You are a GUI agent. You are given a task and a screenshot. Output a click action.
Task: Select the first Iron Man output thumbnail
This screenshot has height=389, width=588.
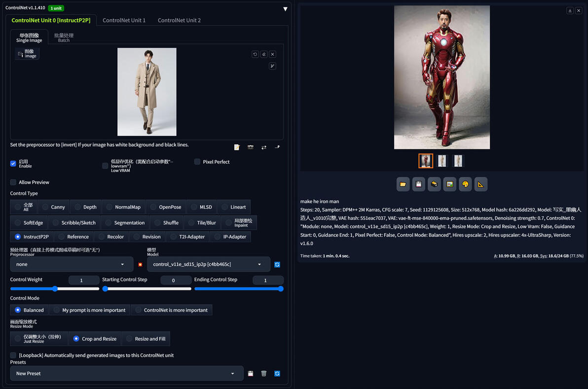pyautogui.click(x=426, y=161)
